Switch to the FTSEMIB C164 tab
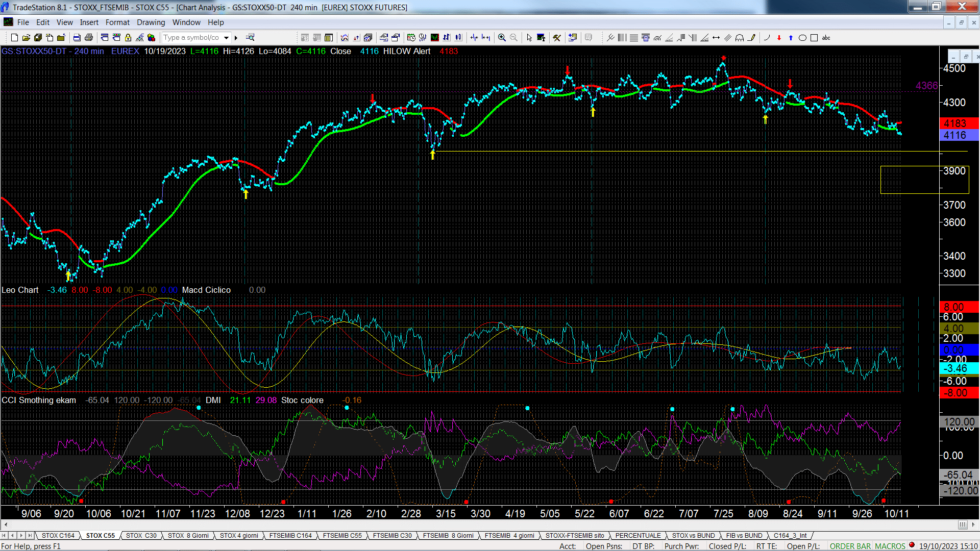The width and height of the screenshot is (980, 551). coord(290,535)
